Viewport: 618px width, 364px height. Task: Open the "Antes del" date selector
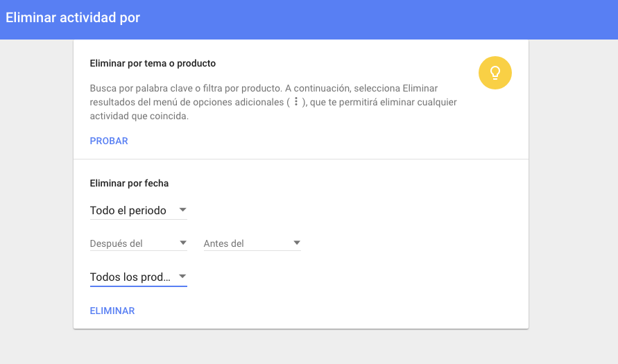coord(252,243)
